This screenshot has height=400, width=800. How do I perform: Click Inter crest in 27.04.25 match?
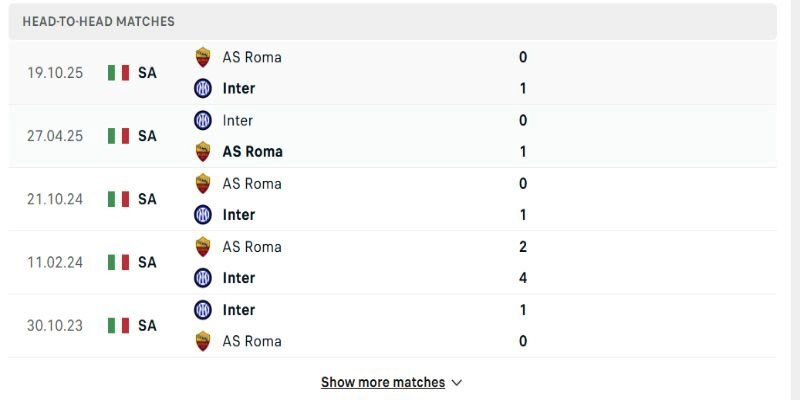click(x=203, y=120)
